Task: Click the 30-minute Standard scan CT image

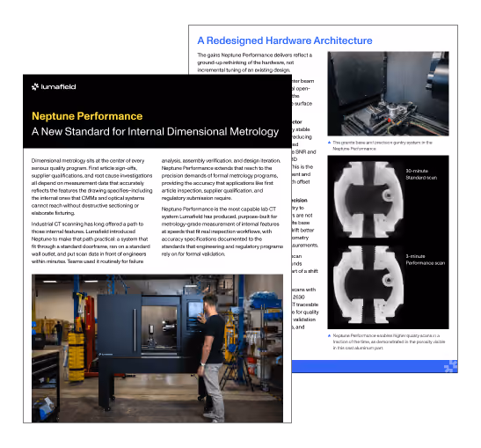Action: click(368, 200)
